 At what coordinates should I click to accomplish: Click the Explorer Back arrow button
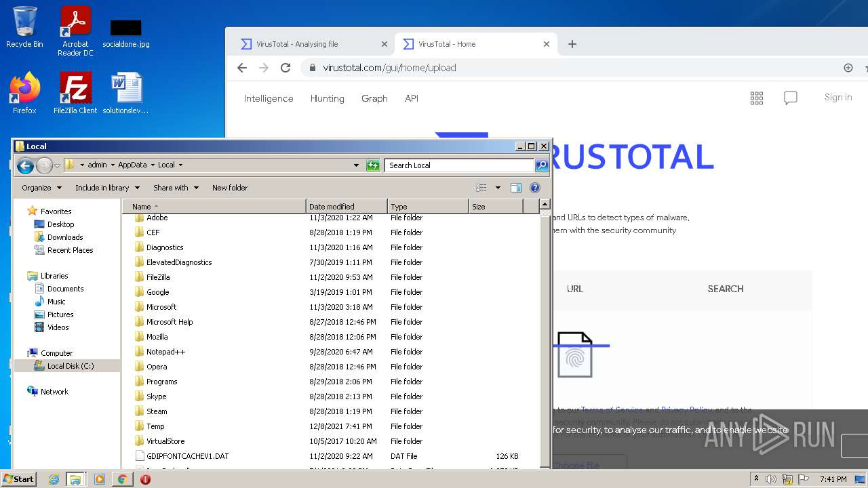(x=25, y=165)
